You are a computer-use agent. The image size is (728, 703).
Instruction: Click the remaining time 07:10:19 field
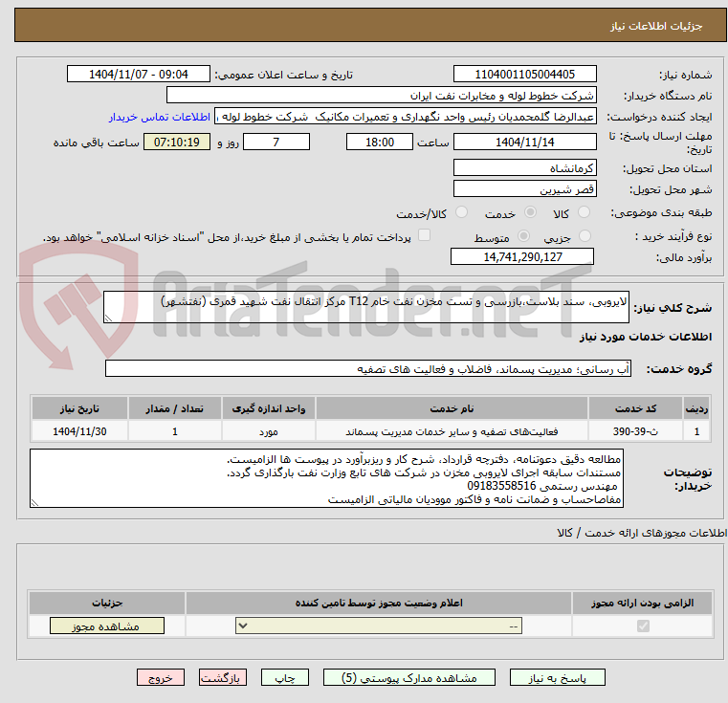coord(177,143)
